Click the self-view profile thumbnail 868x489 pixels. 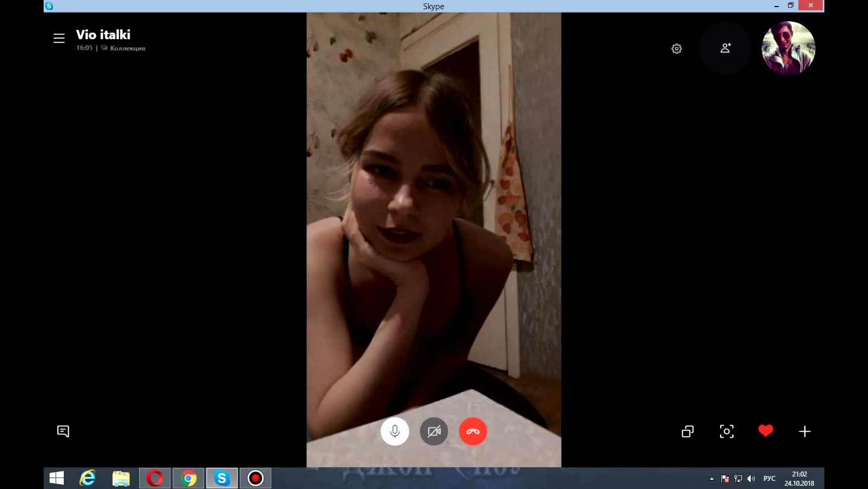click(788, 48)
